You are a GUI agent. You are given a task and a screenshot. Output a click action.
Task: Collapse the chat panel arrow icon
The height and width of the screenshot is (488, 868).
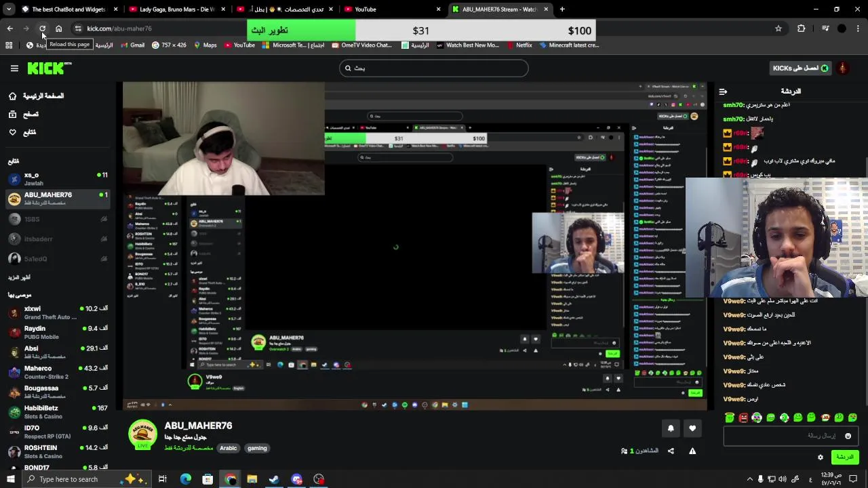pos(723,91)
